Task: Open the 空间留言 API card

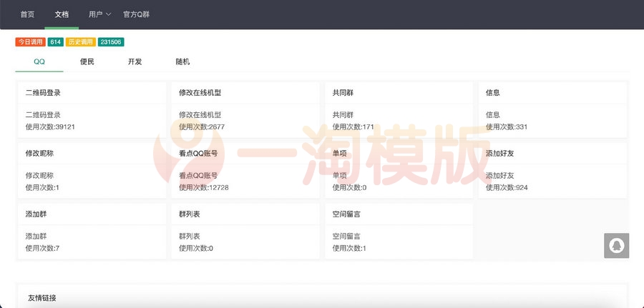Action: [399, 231]
